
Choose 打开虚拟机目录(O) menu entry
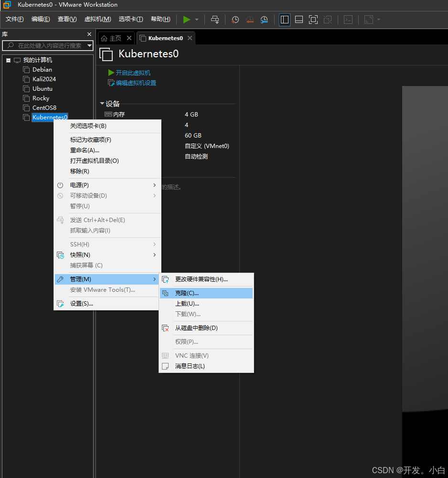[107, 160]
